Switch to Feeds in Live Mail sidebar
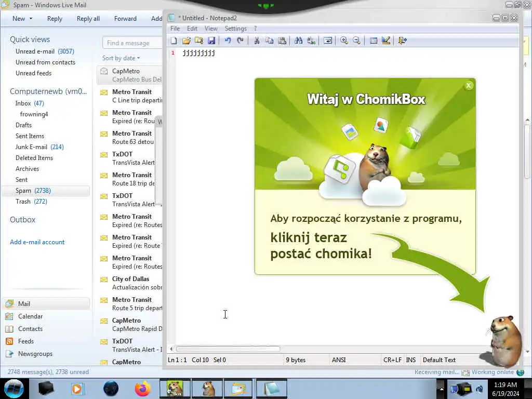The image size is (532, 399). (26, 341)
